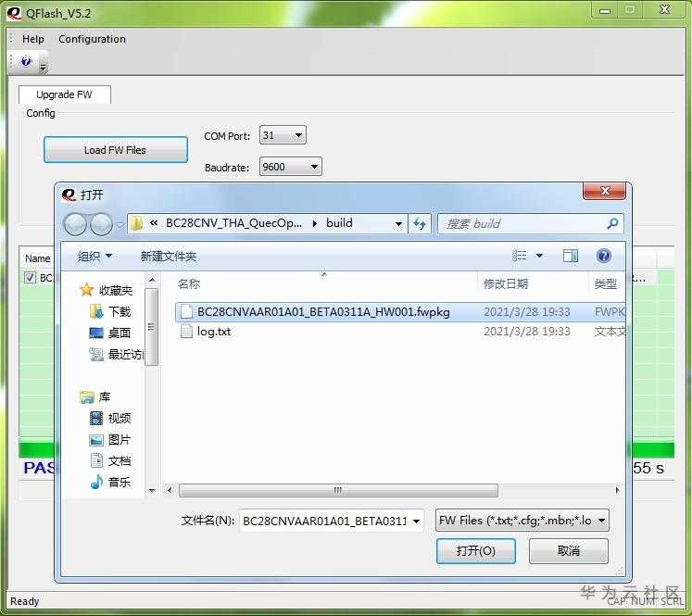
Task: Expand the FW Files type filter
Action: tap(522, 521)
